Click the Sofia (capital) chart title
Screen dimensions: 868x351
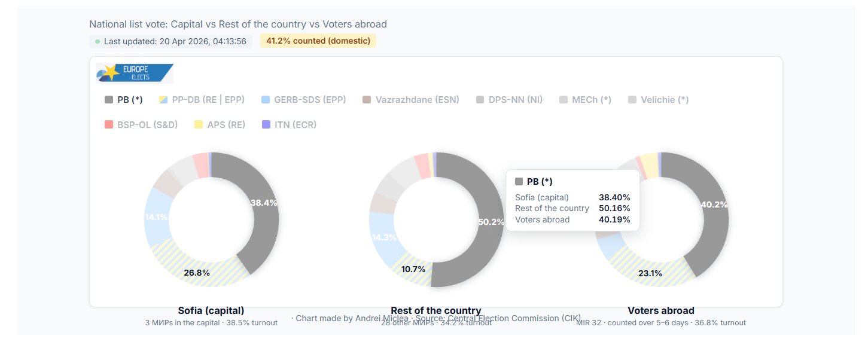[x=211, y=310]
